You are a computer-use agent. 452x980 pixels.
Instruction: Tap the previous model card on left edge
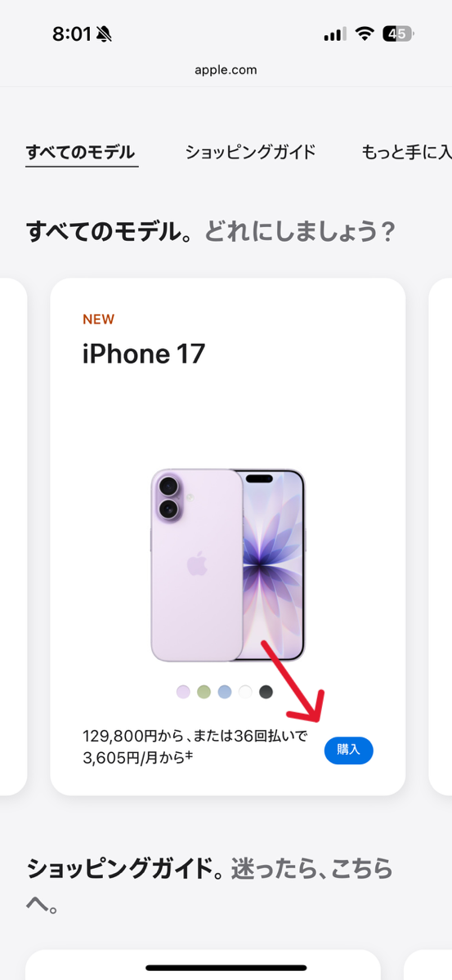pyautogui.click(x=13, y=537)
